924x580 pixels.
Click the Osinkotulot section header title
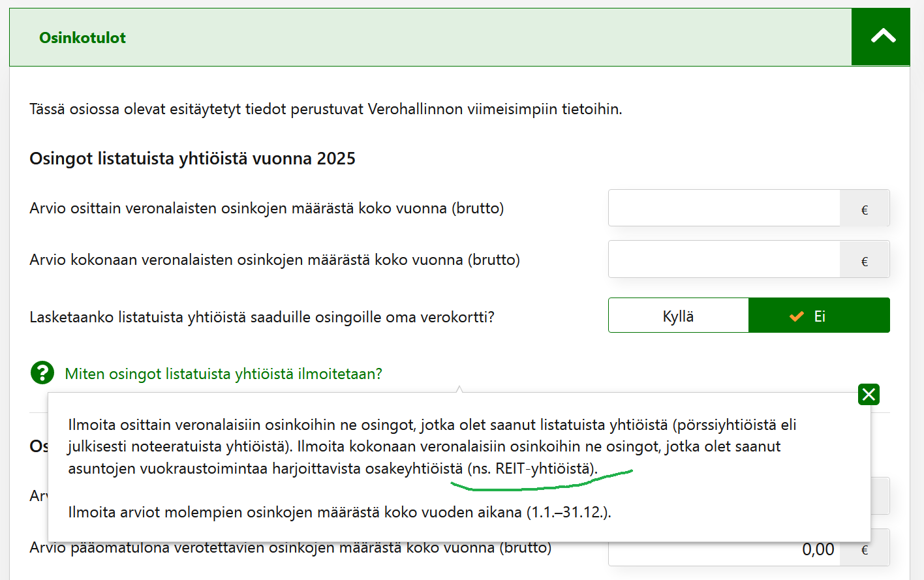[82, 38]
